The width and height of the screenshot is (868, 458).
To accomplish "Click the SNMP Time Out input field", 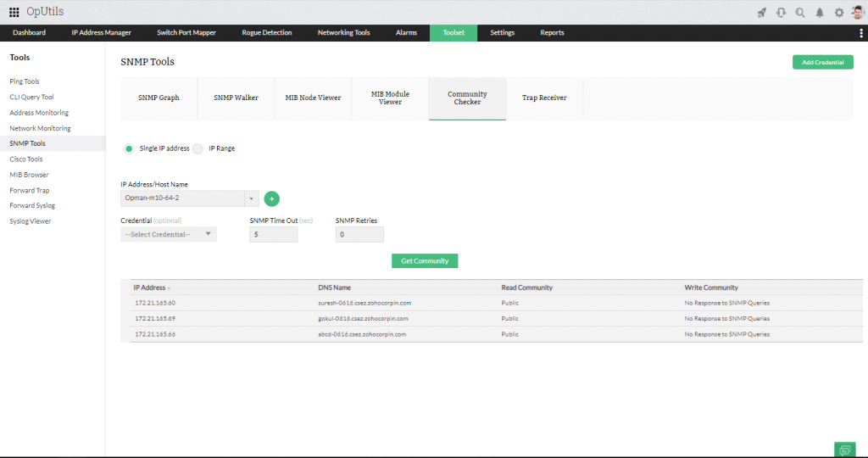I will tap(273, 234).
